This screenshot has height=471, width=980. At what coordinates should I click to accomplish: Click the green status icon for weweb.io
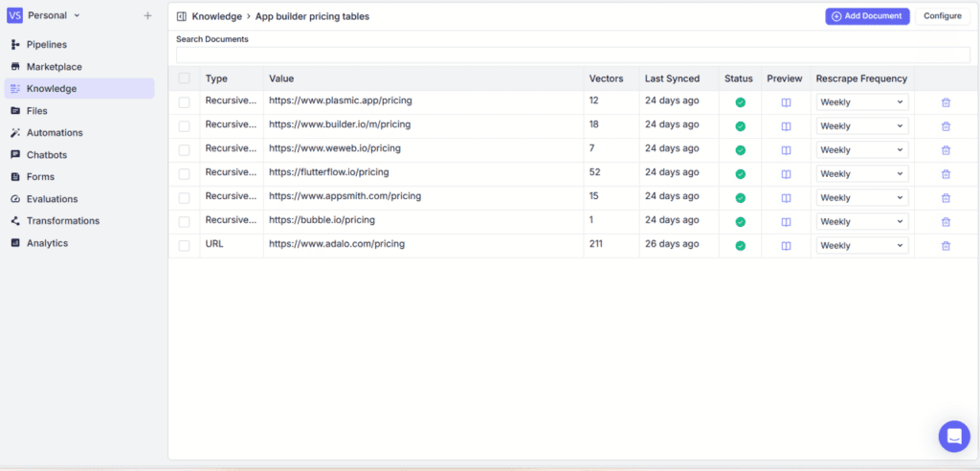point(740,150)
